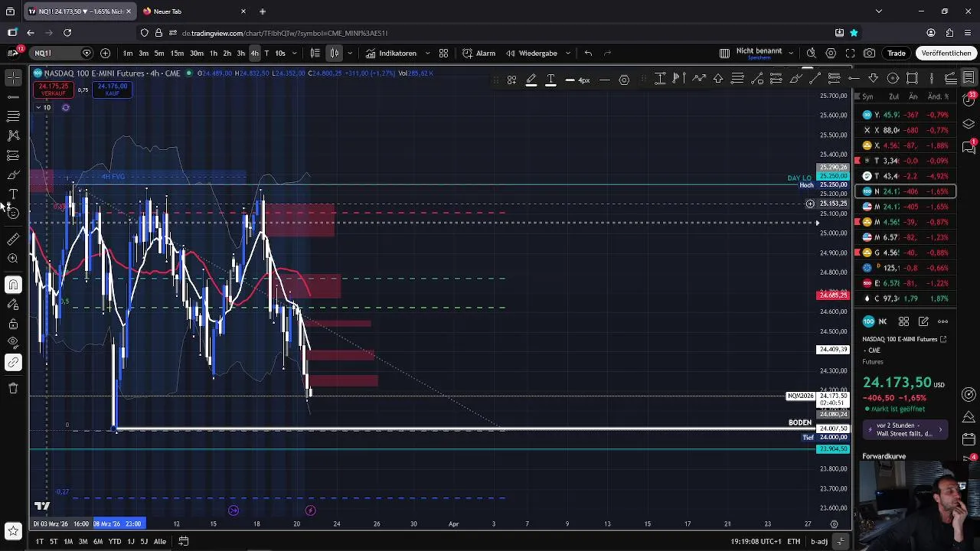Viewport: 980px width, 551px height.
Task: Start Wiedergabe replay mode
Action: click(x=531, y=53)
